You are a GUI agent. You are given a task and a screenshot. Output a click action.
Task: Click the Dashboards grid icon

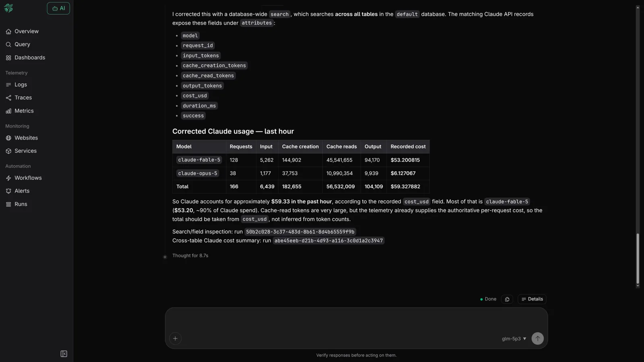[8, 58]
